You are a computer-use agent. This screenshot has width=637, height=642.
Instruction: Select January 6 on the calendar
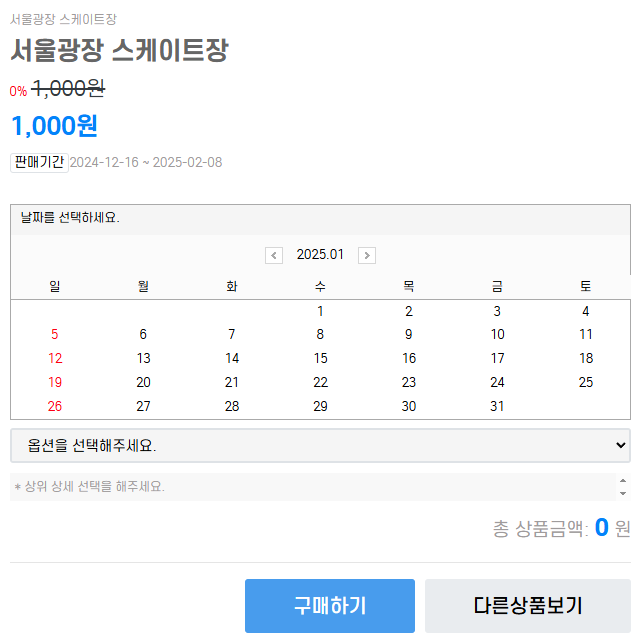pyautogui.click(x=143, y=335)
